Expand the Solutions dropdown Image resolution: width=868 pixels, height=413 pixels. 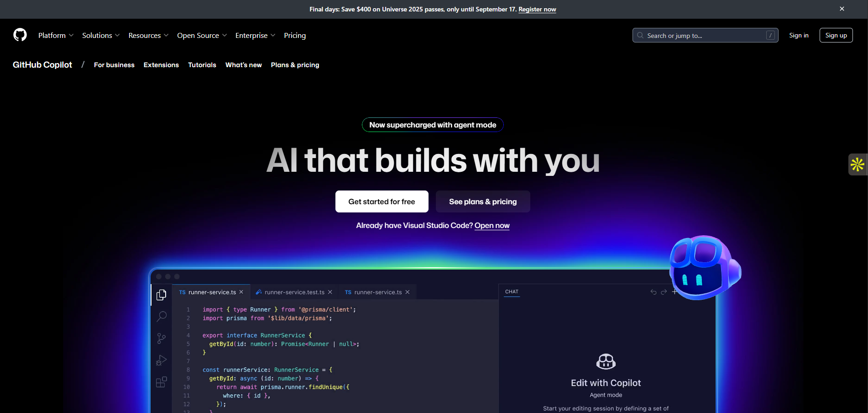pyautogui.click(x=101, y=35)
